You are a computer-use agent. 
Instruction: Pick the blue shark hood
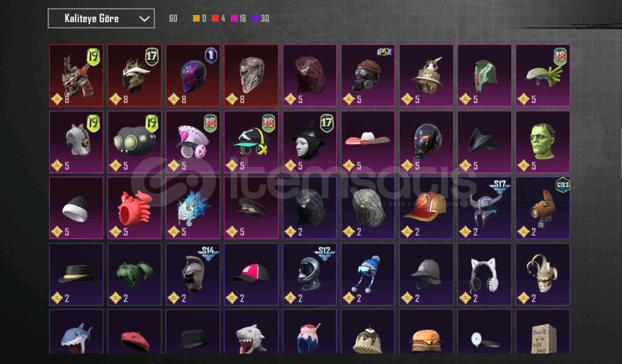pyautogui.click(x=76, y=332)
